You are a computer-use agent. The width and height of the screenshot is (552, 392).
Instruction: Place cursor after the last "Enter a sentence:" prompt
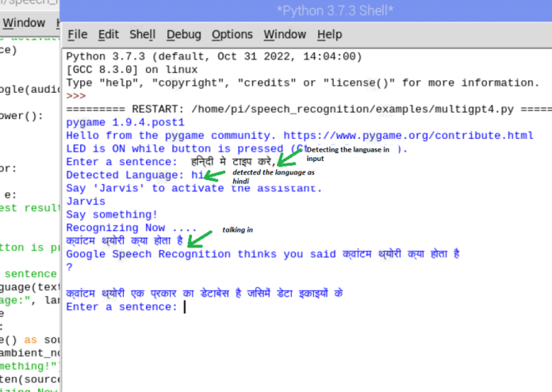click(184, 306)
